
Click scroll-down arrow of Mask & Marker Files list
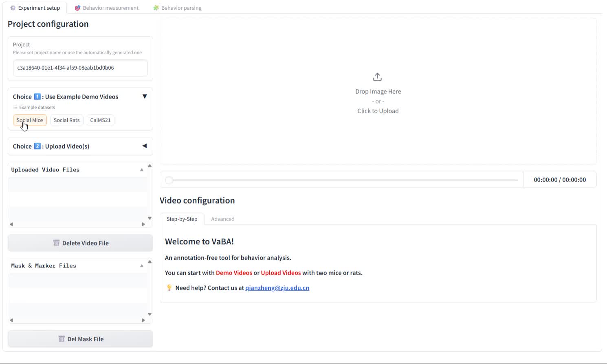[150, 314]
